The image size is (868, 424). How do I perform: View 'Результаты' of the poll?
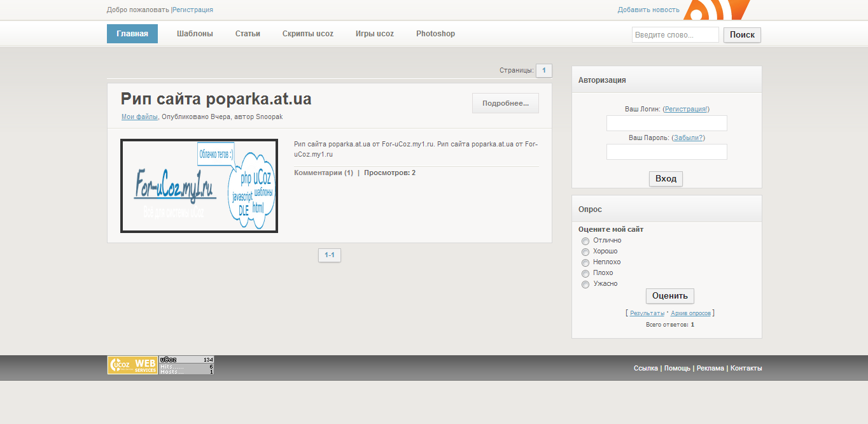pyautogui.click(x=646, y=313)
